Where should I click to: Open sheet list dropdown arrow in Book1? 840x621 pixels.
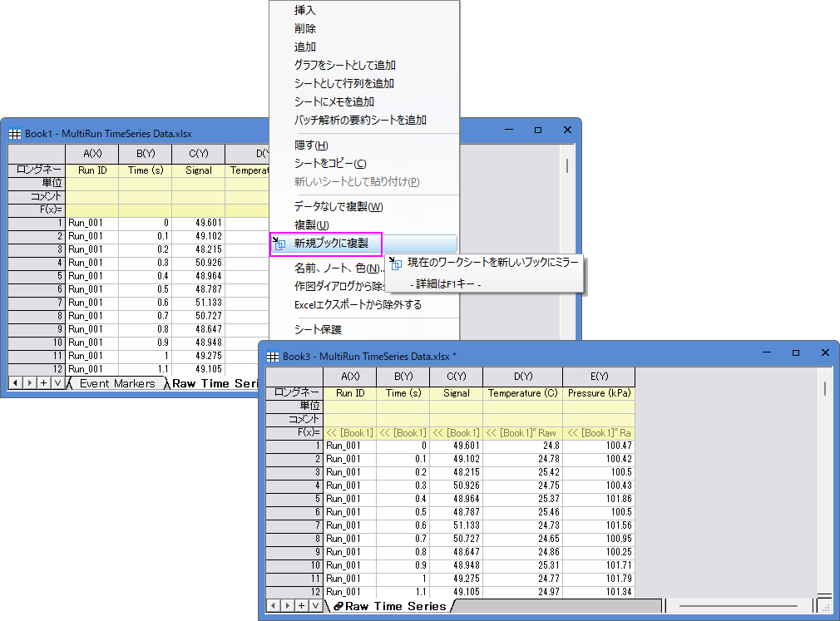pos(57,382)
